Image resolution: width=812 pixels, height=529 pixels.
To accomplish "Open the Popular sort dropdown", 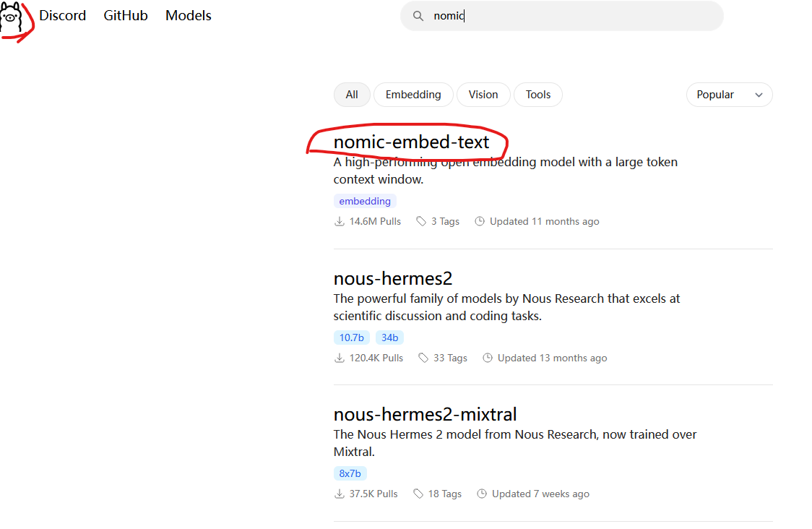I will point(729,95).
